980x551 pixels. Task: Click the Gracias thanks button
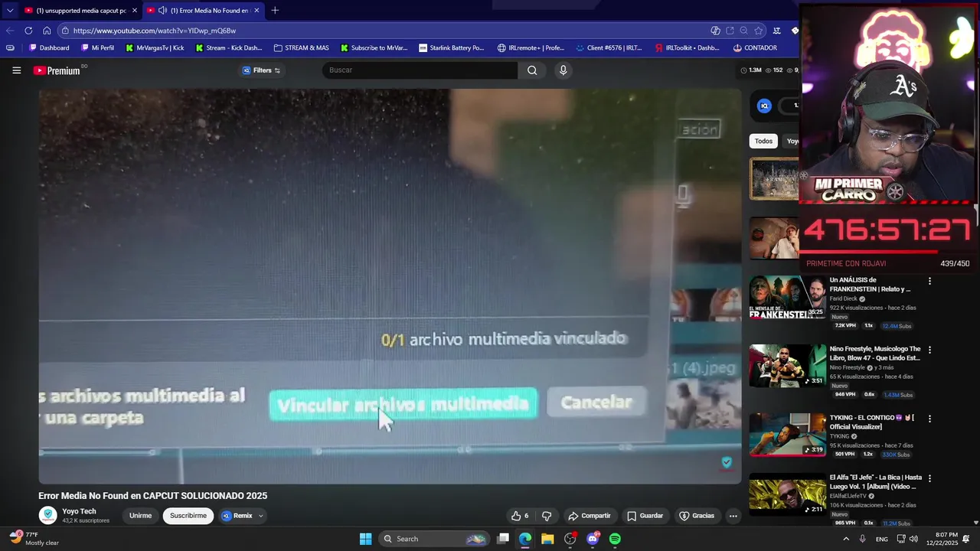(696, 516)
